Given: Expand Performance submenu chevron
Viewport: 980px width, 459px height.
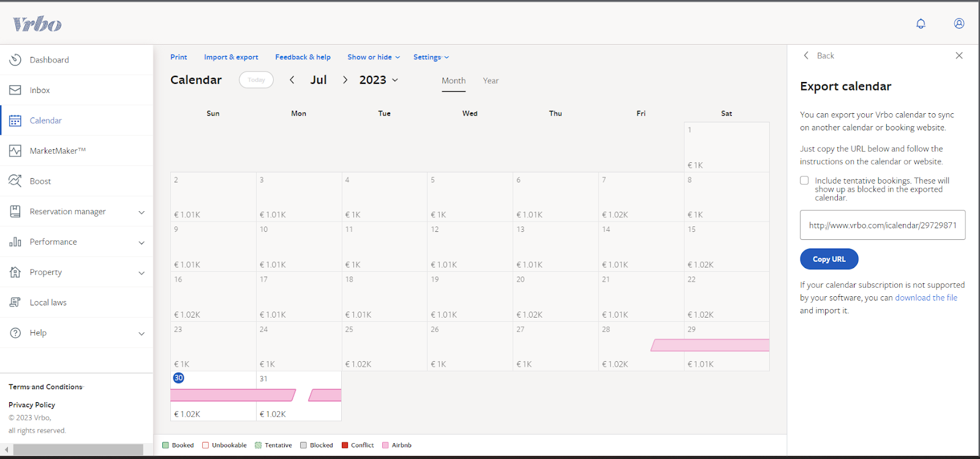Looking at the screenshot, I should coord(141,243).
